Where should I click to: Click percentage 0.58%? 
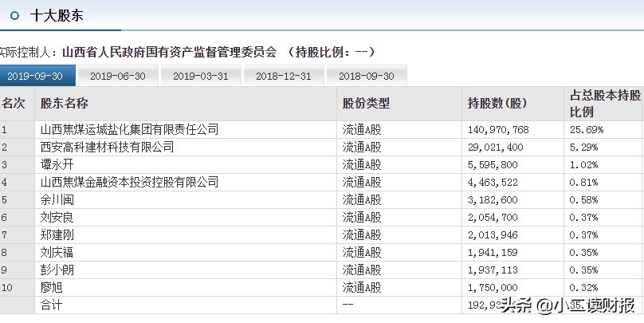point(583,200)
